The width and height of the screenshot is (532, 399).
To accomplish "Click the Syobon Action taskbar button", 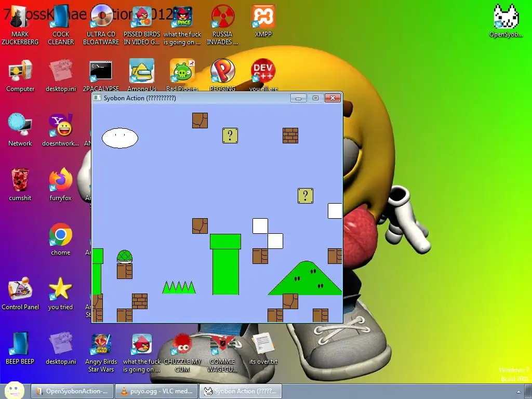I will [x=240, y=391].
